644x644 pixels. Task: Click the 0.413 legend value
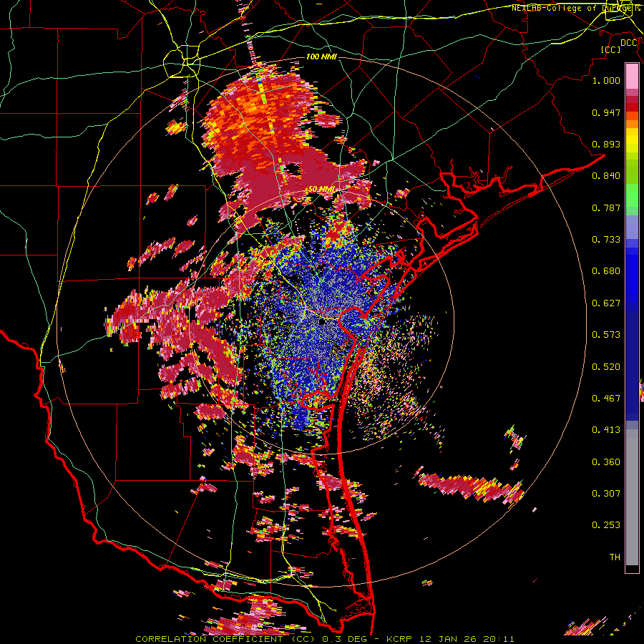tap(606, 430)
